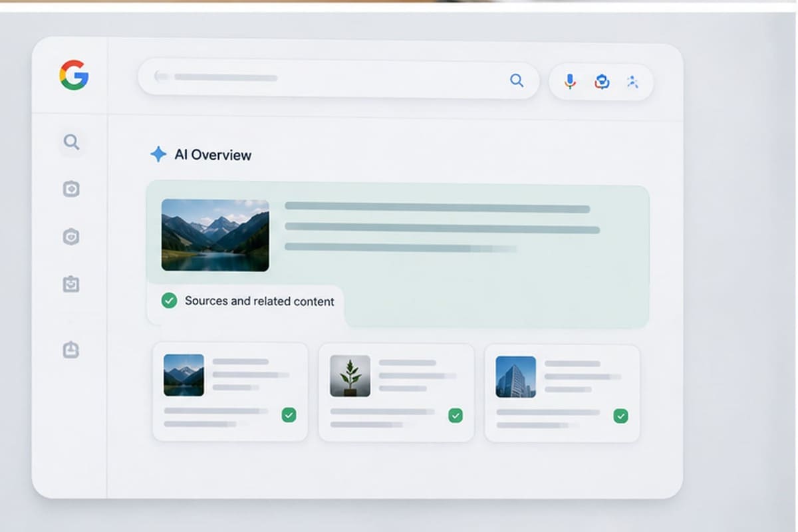Click the second sidebar icon below search

click(71, 189)
